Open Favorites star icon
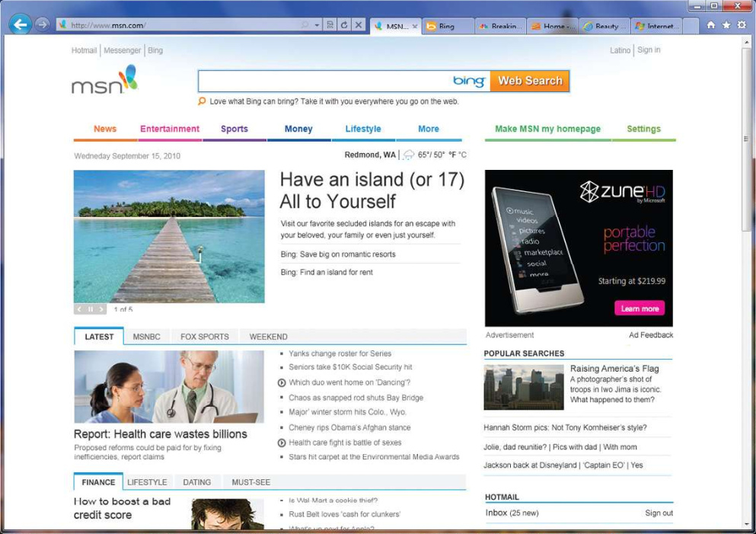Screen dimensions: 756x534 (x=726, y=24)
